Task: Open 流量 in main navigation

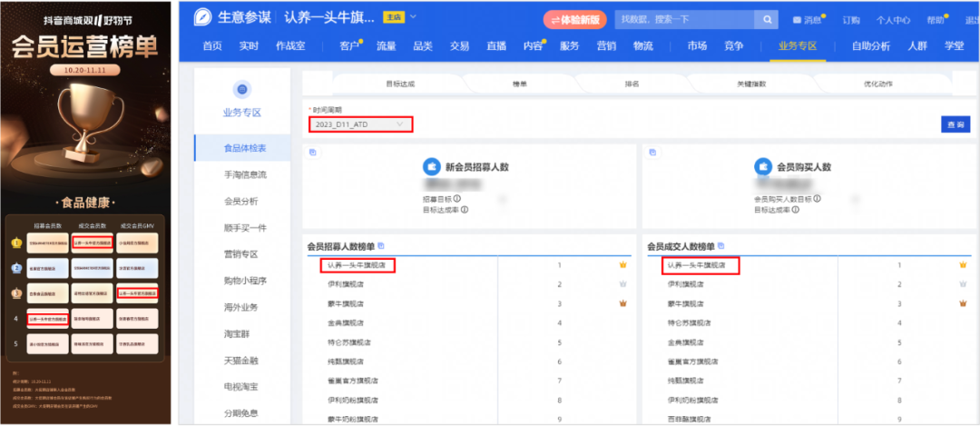Action: pos(387,45)
